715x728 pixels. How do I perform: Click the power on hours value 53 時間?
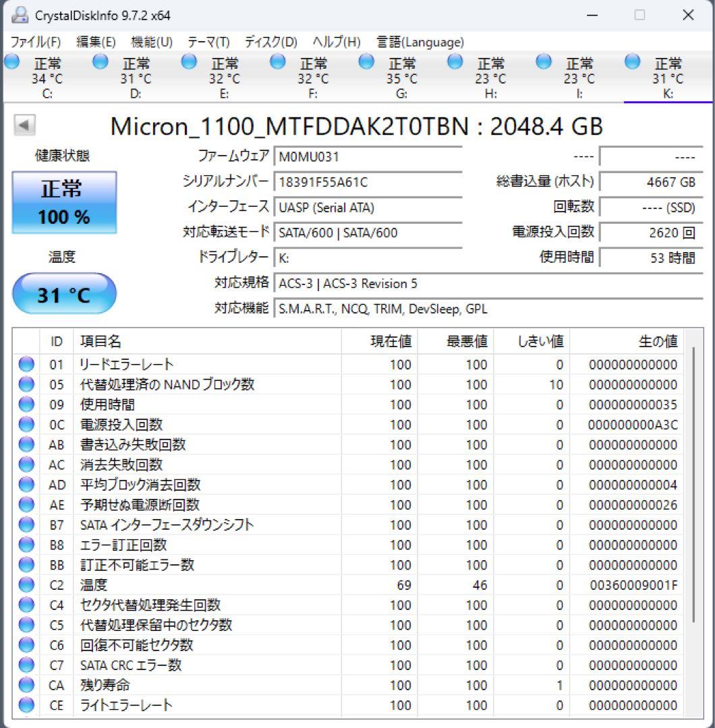(651, 258)
